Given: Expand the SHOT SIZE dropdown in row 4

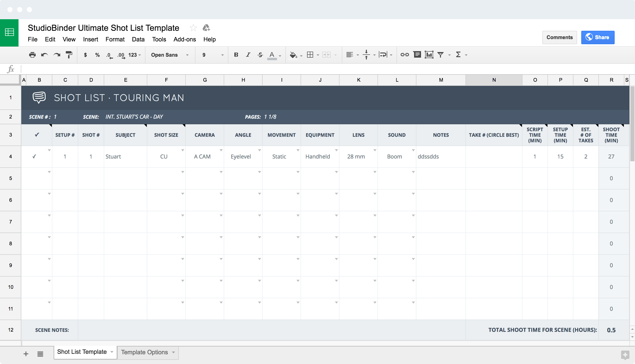Looking at the screenshot, I should point(182,150).
